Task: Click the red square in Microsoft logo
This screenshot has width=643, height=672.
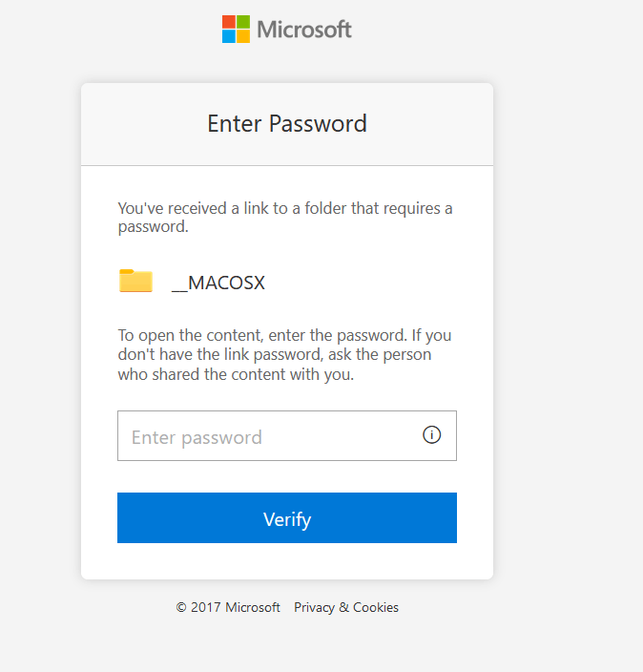Action: click(229, 21)
